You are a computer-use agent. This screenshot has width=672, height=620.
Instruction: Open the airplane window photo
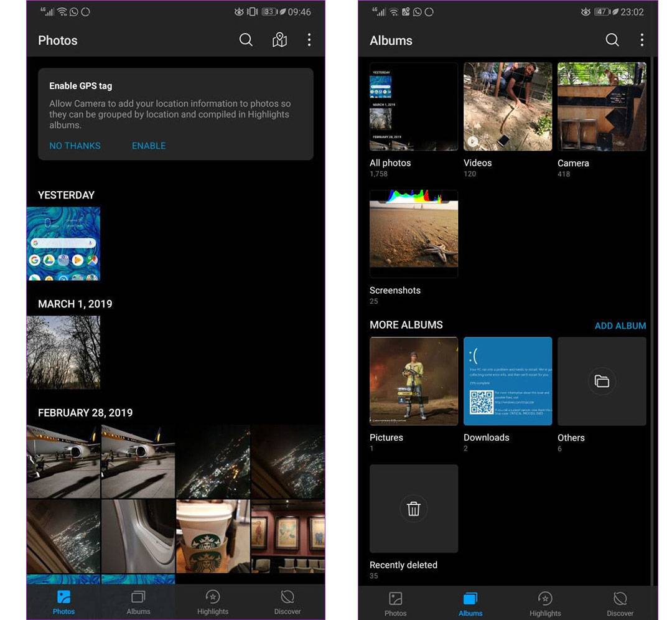138,536
